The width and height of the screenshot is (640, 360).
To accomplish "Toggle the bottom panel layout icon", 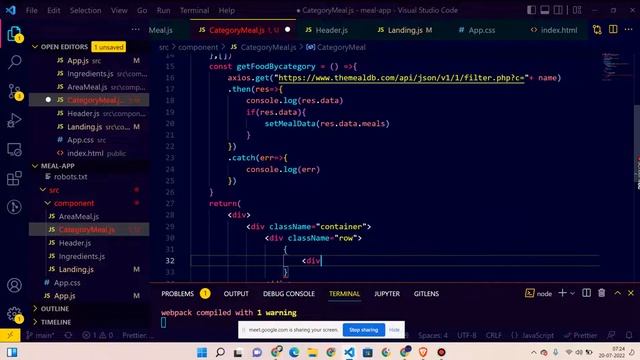I will click(544, 10).
